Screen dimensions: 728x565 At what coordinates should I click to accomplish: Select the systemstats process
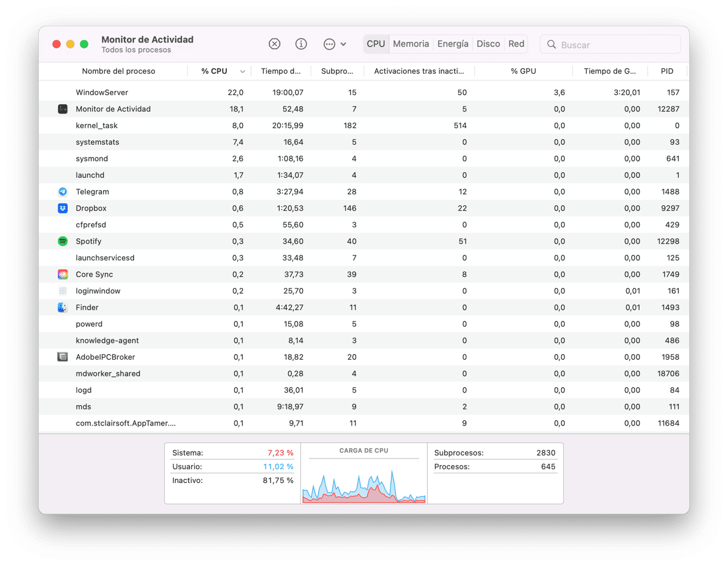[x=97, y=142]
